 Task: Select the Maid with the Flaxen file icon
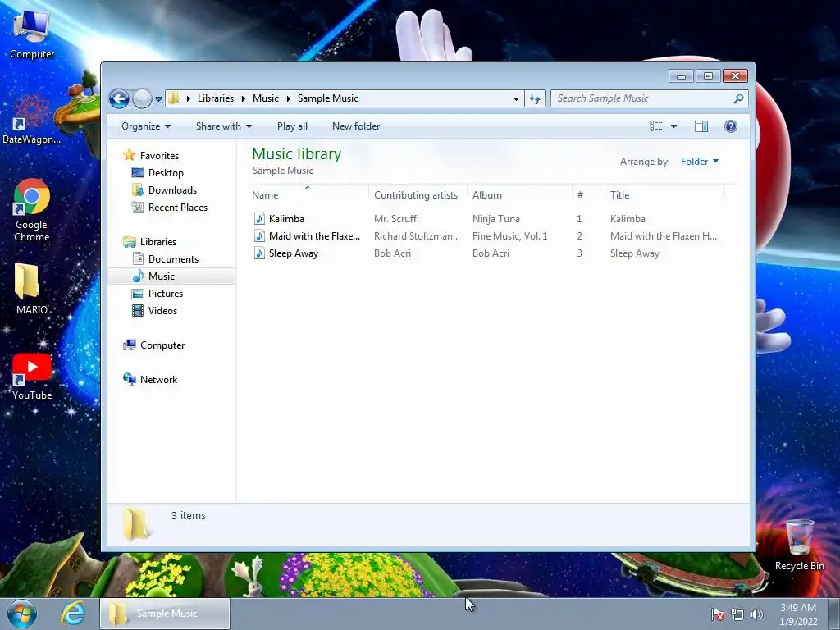point(259,235)
